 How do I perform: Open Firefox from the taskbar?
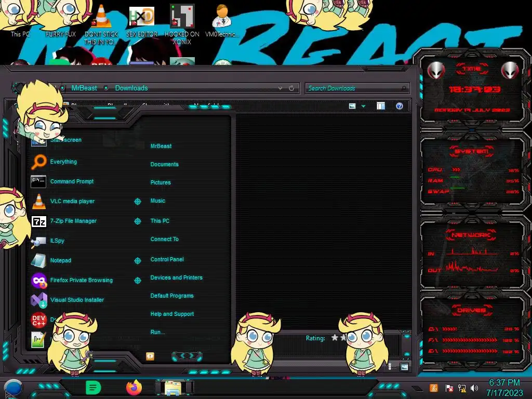point(134,388)
